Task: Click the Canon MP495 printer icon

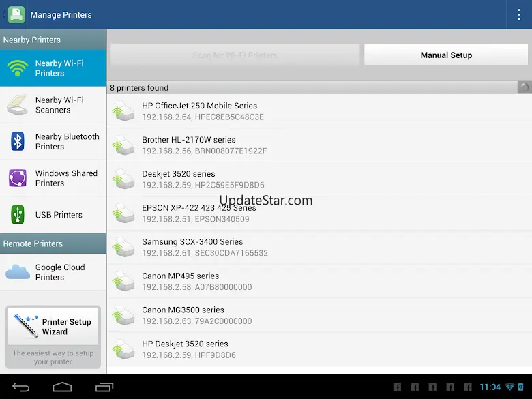Action: 123,281
